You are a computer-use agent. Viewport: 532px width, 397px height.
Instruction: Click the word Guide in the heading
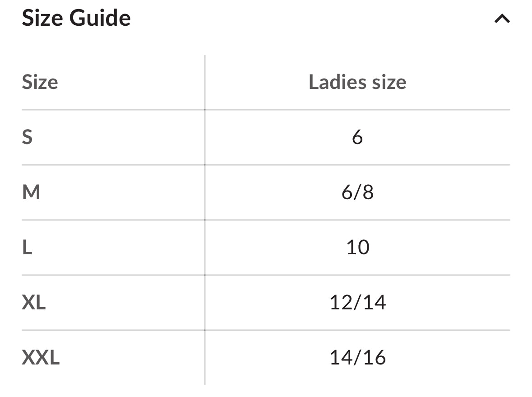coord(100,18)
